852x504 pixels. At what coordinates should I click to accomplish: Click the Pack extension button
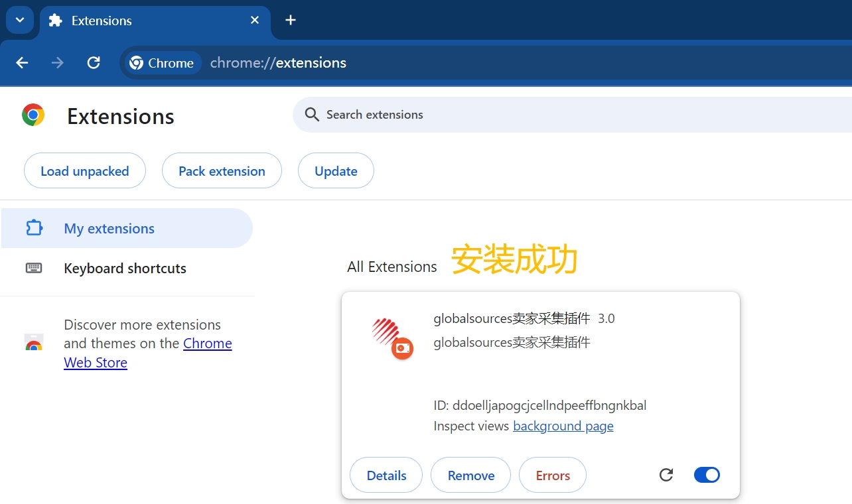tap(222, 170)
